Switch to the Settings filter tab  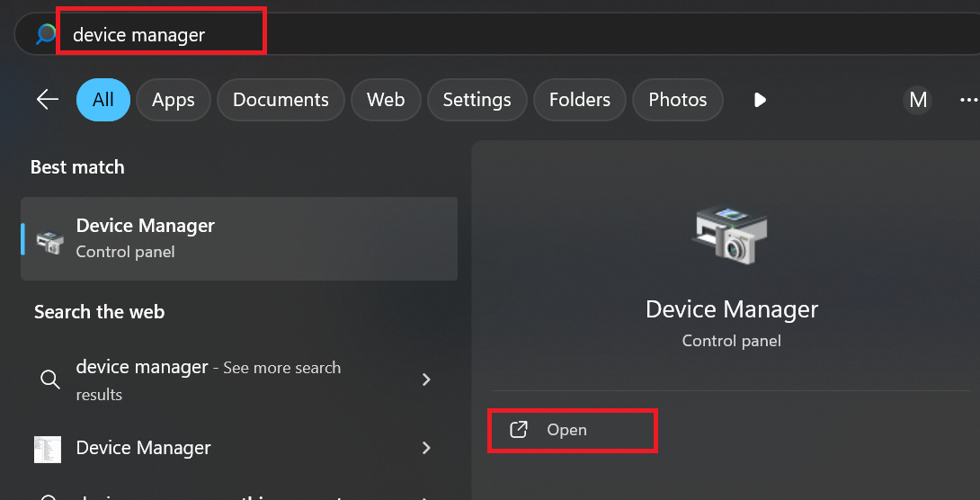coord(477,100)
